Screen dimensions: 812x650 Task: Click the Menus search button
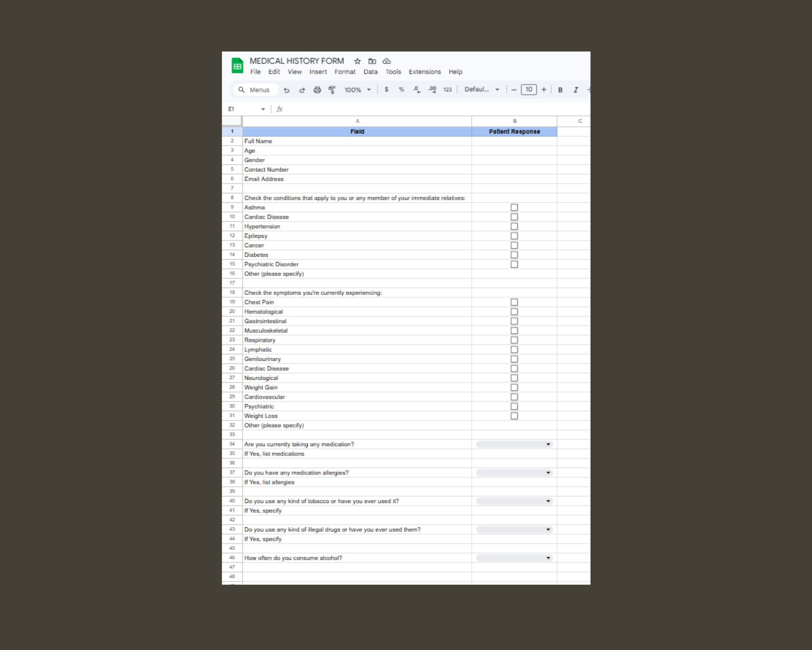[255, 90]
